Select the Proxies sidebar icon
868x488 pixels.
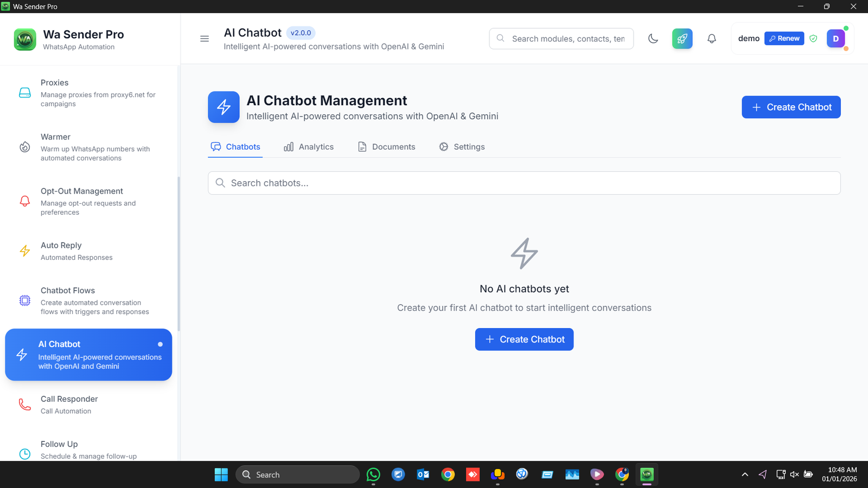point(25,93)
